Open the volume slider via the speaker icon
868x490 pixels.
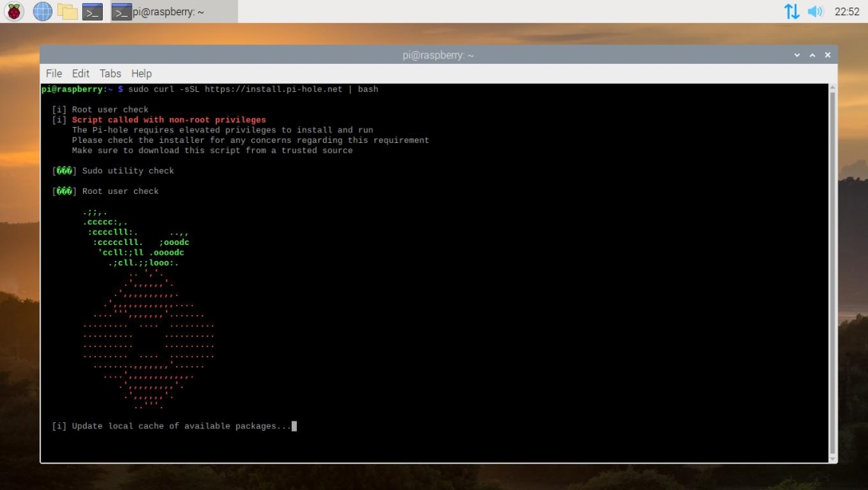[x=815, y=11]
